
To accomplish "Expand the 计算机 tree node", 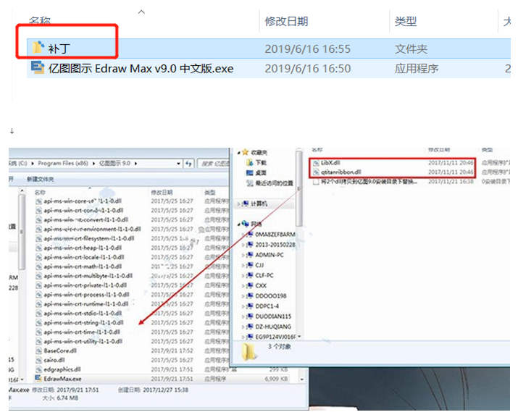I will tap(238, 204).
